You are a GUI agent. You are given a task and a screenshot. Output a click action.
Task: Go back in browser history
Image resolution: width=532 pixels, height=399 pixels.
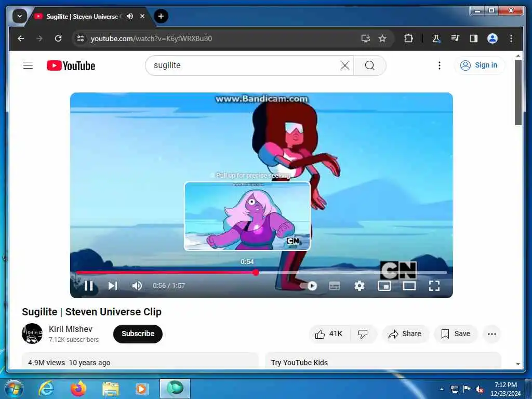pyautogui.click(x=21, y=38)
